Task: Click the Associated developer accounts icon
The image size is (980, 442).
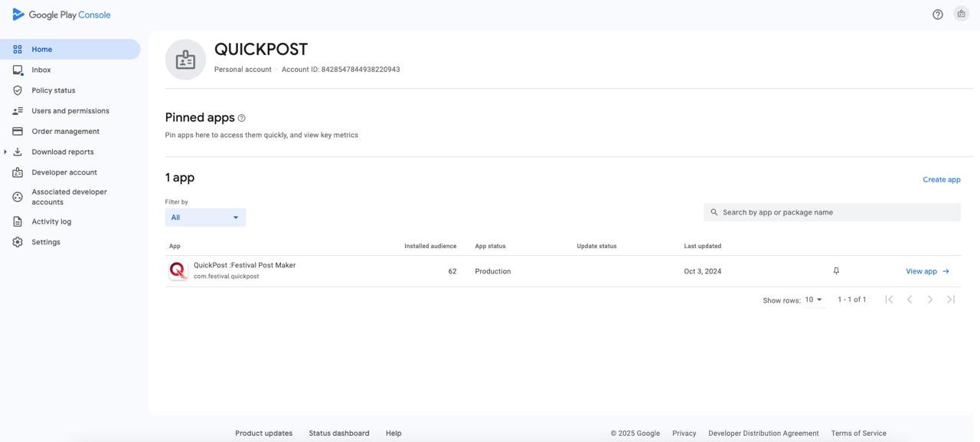Action: pyautogui.click(x=18, y=197)
